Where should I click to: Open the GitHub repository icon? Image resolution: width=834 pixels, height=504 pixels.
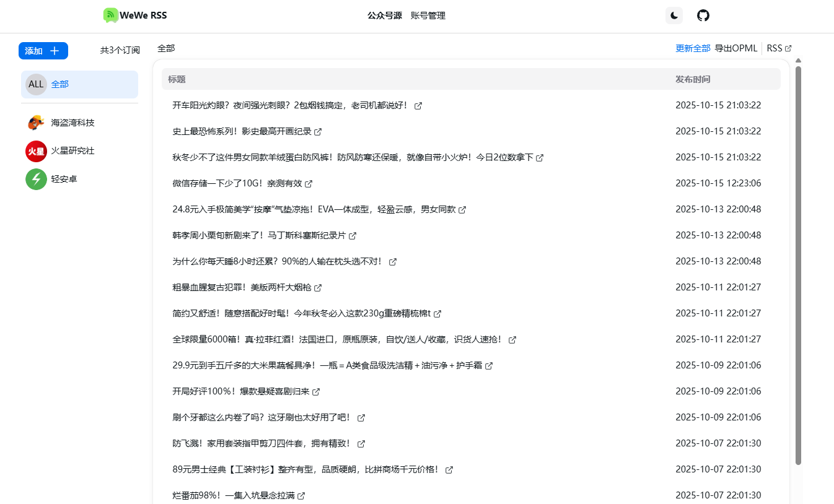click(703, 15)
